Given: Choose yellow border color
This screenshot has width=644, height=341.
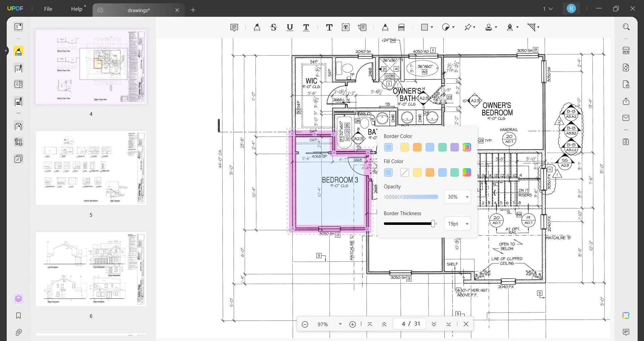Looking at the screenshot, I should point(405,147).
